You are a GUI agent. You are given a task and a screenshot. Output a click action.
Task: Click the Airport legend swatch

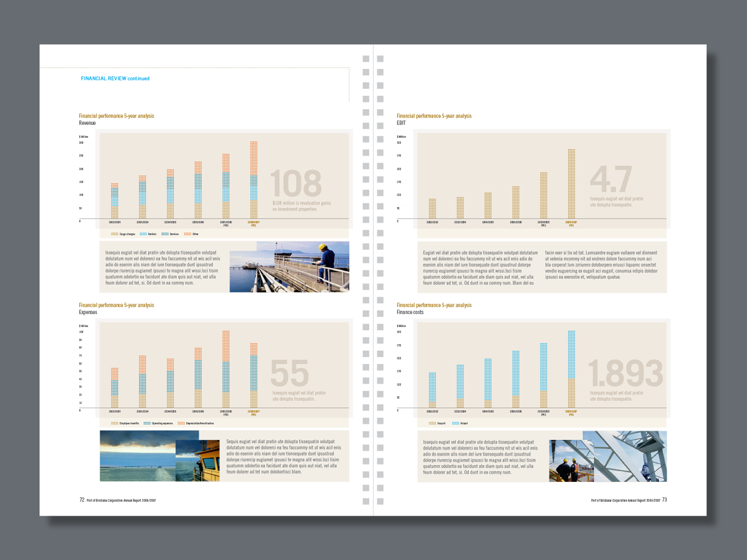pyautogui.click(x=455, y=423)
